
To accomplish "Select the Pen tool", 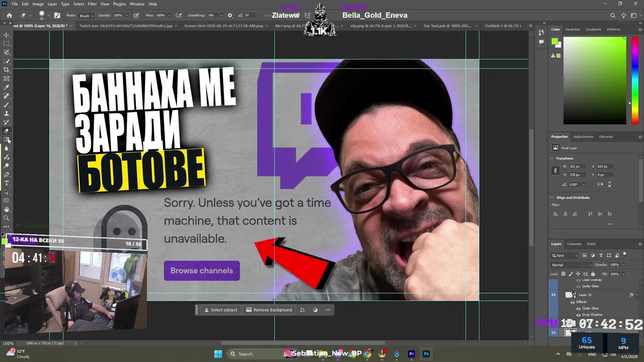I will pyautogui.click(x=7, y=174).
